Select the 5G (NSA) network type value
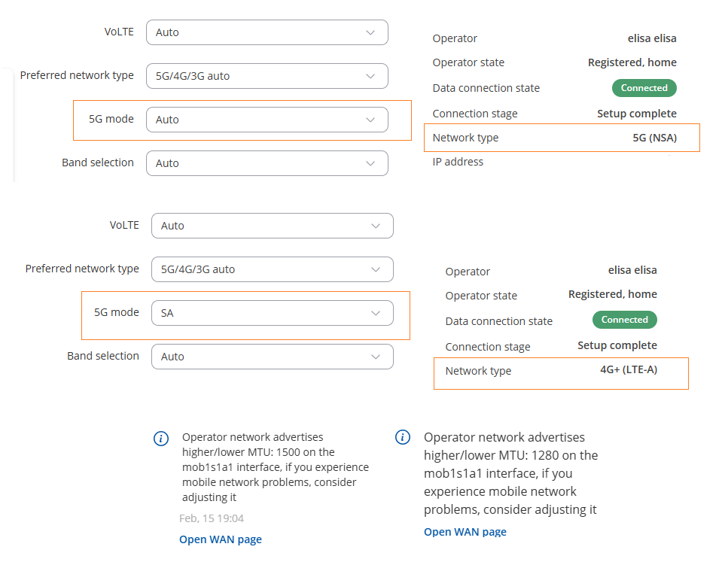This screenshot has width=728, height=565. pyautogui.click(x=655, y=138)
